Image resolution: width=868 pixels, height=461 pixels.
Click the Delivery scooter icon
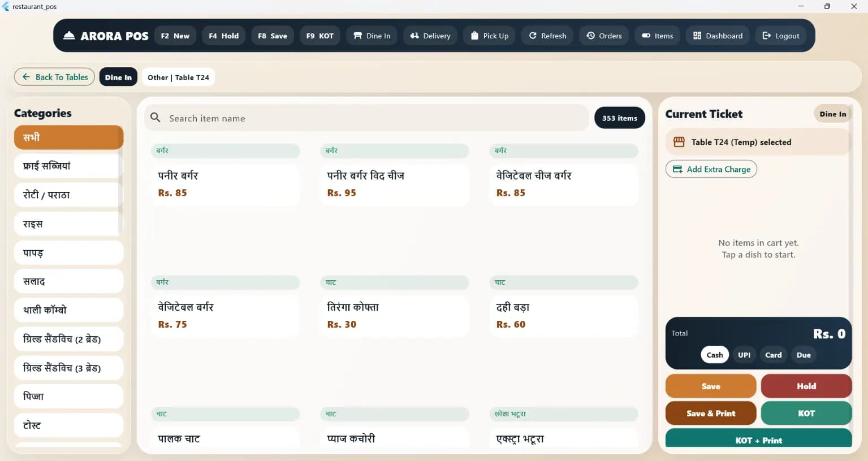click(x=414, y=36)
